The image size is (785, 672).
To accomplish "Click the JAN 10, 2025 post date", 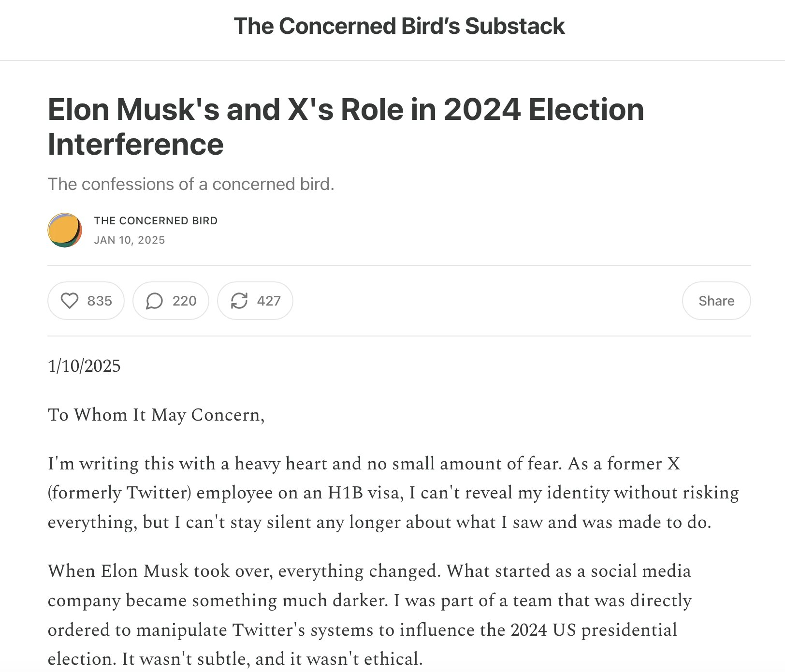I will coord(130,240).
